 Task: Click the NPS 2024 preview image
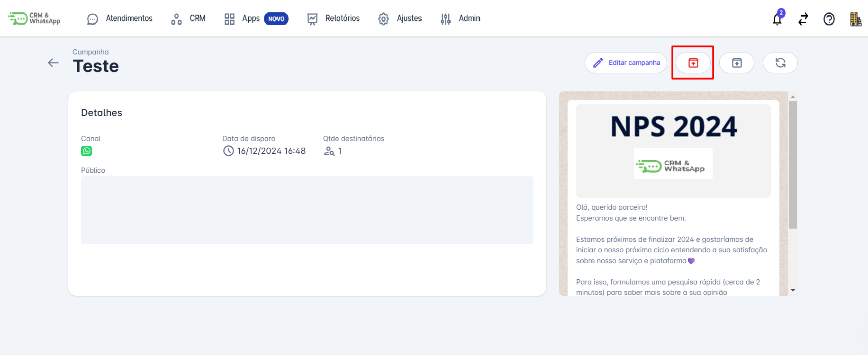(x=673, y=151)
